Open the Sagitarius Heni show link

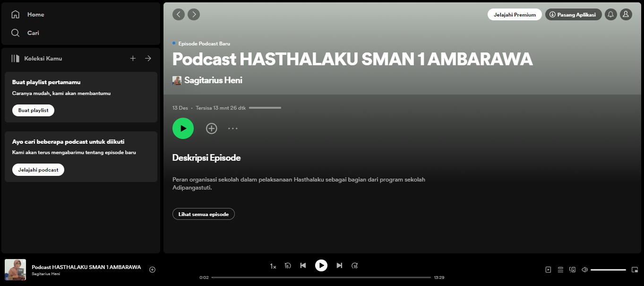pos(213,80)
